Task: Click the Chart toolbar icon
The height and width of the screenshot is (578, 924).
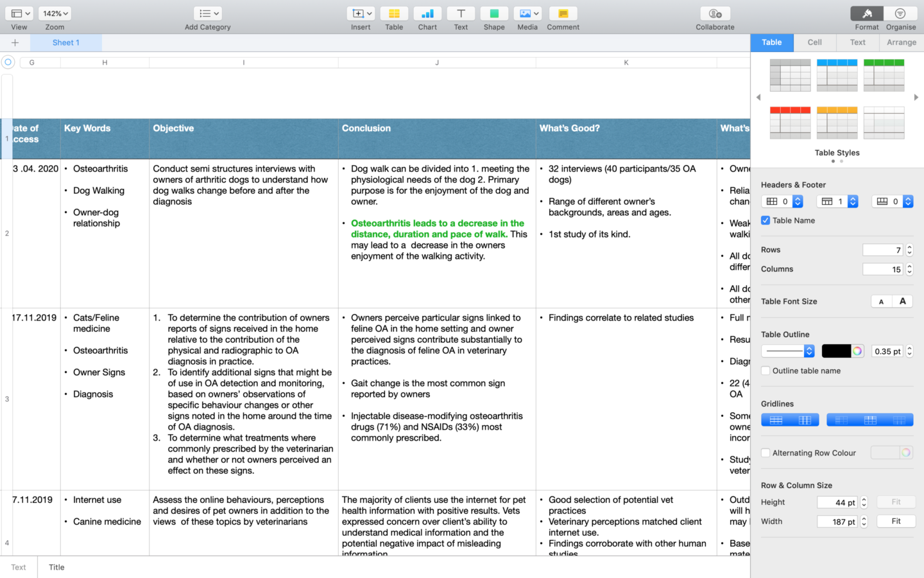Action: coord(427,13)
